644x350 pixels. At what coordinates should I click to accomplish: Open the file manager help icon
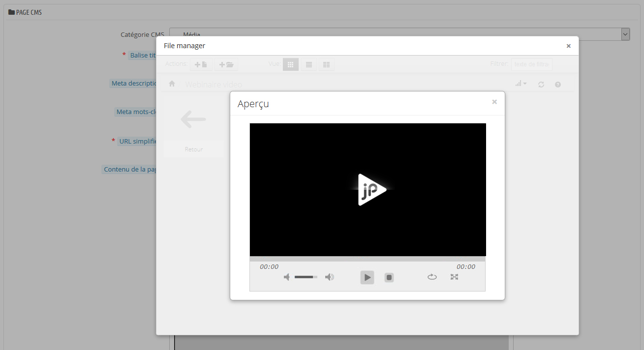coord(558,85)
